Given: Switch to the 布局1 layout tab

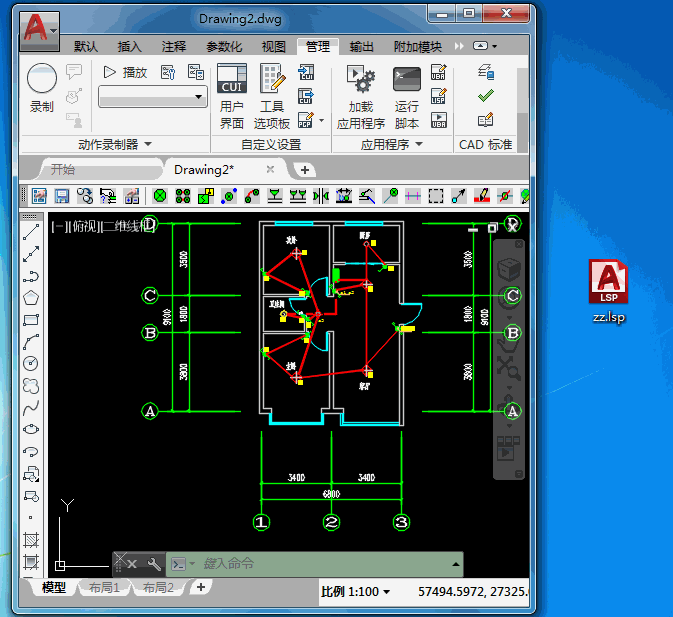Looking at the screenshot, I should click(x=104, y=588).
